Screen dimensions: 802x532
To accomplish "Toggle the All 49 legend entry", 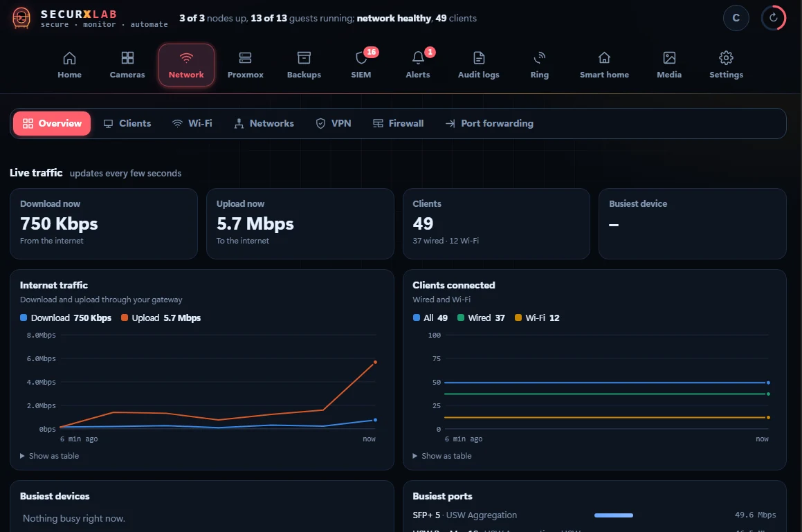I will click(x=430, y=318).
